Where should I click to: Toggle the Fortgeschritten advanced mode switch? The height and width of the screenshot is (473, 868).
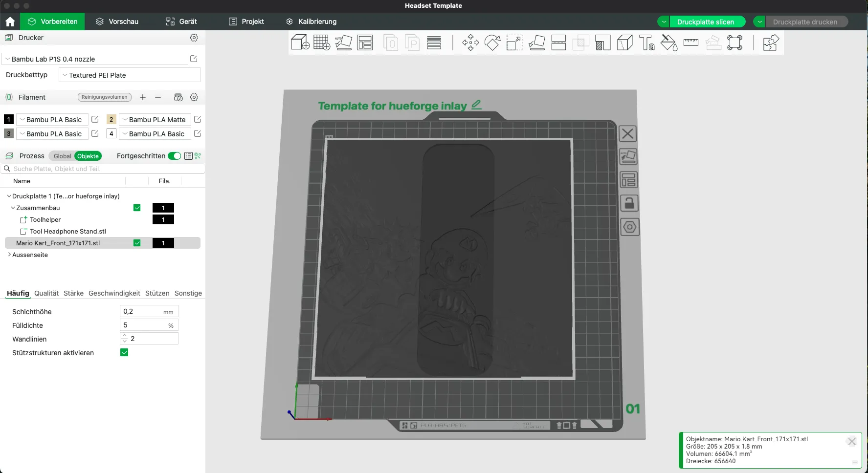click(174, 156)
